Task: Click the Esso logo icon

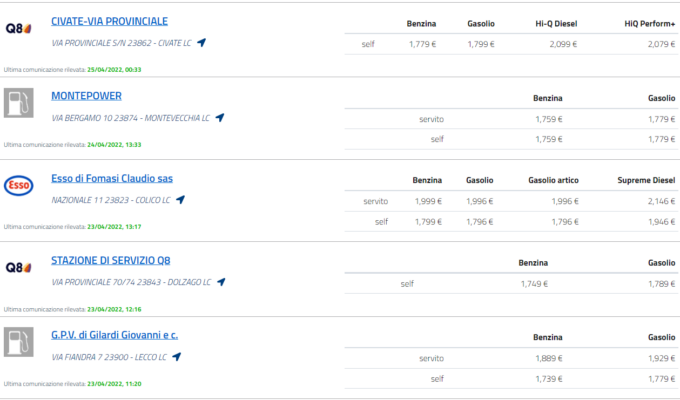Action: click(20, 186)
